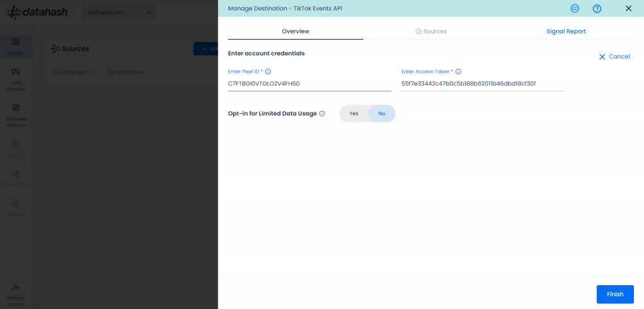Expand the 34 Available dropdown
Screen dimensions: 644x309
pyautogui.click(x=126, y=72)
